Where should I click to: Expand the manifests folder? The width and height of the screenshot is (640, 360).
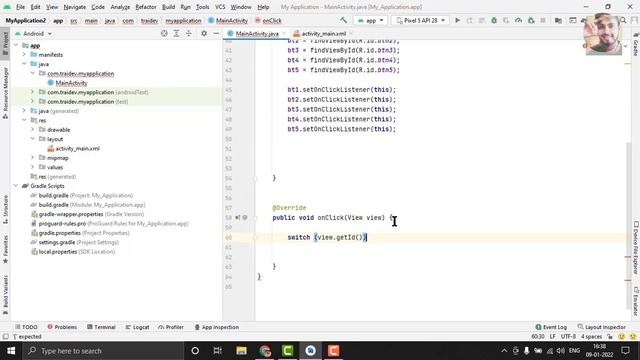[24, 54]
